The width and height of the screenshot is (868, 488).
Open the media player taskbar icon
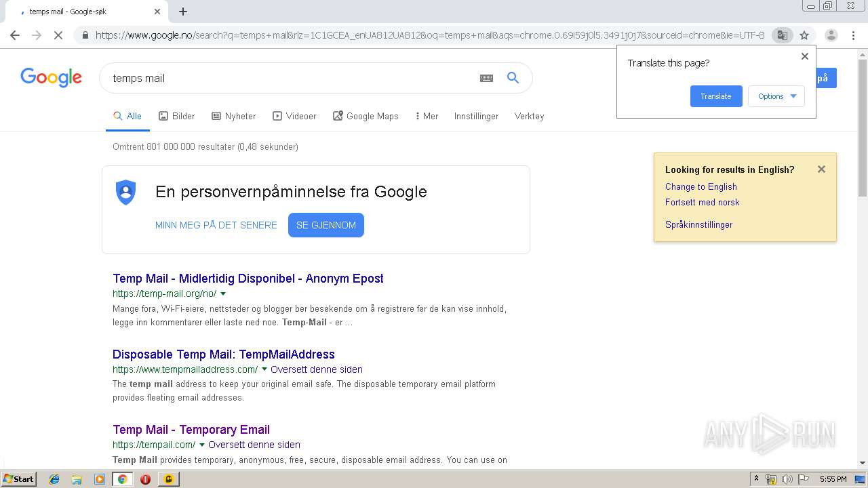[99, 479]
